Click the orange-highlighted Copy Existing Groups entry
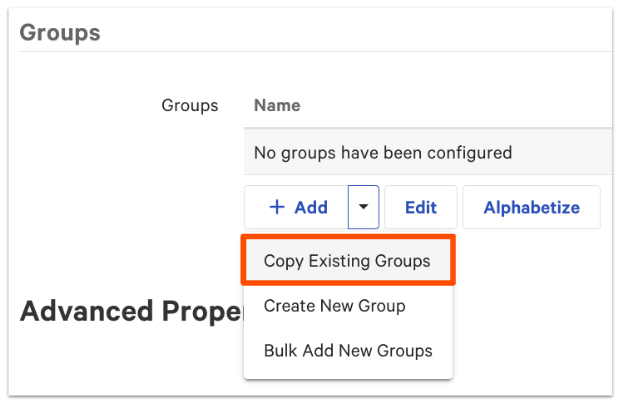This screenshot has width=619, height=403. coord(347,261)
